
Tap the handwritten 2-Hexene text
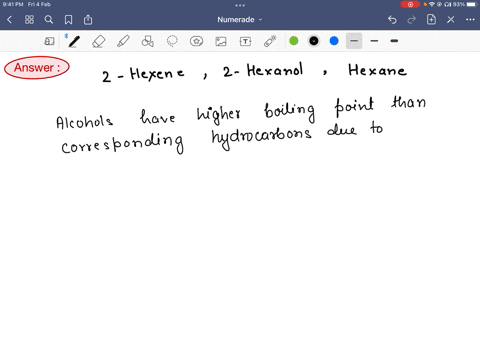click(x=143, y=75)
